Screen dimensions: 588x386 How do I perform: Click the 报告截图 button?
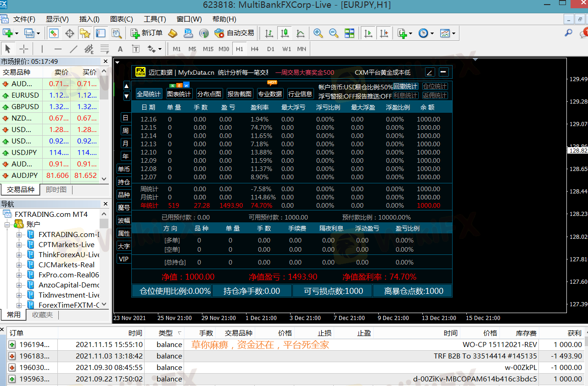pyautogui.click(x=240, y=94)
